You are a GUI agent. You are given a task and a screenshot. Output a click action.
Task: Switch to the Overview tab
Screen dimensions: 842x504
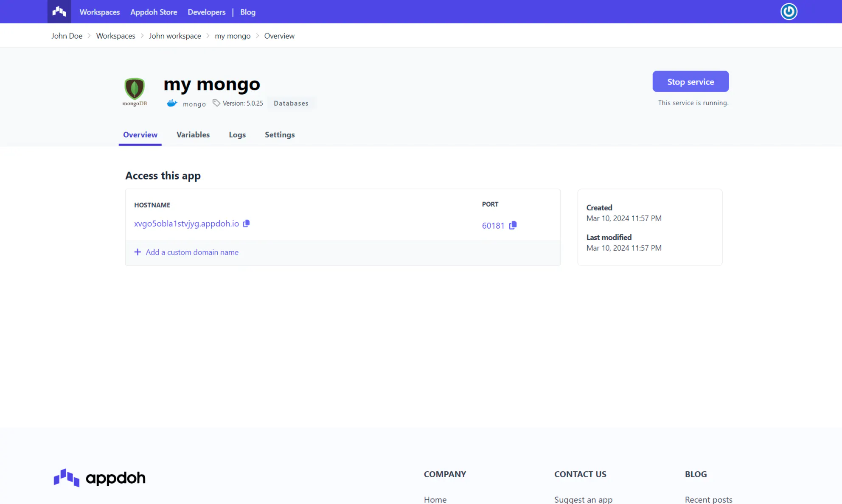point(140,134)
